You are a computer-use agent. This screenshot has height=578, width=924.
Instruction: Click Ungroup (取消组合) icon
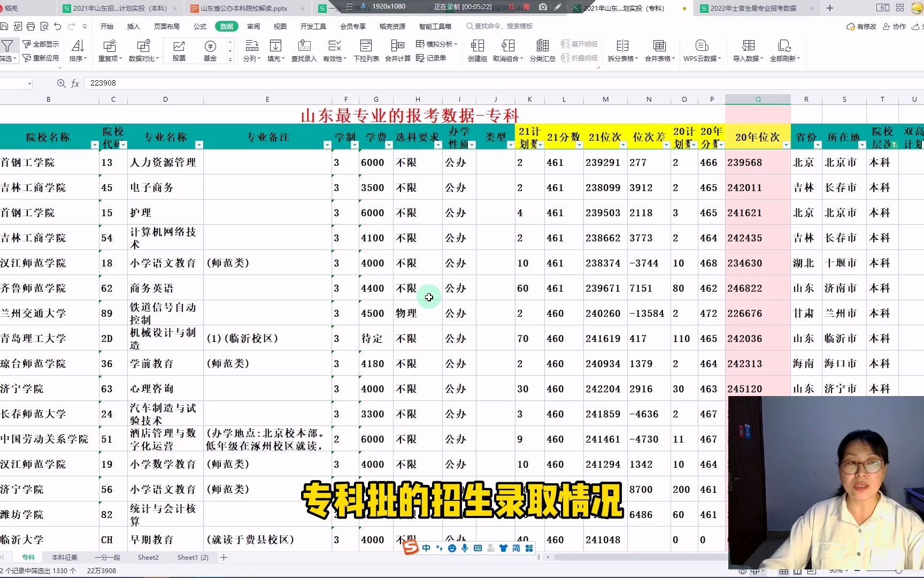pos(508,46)
